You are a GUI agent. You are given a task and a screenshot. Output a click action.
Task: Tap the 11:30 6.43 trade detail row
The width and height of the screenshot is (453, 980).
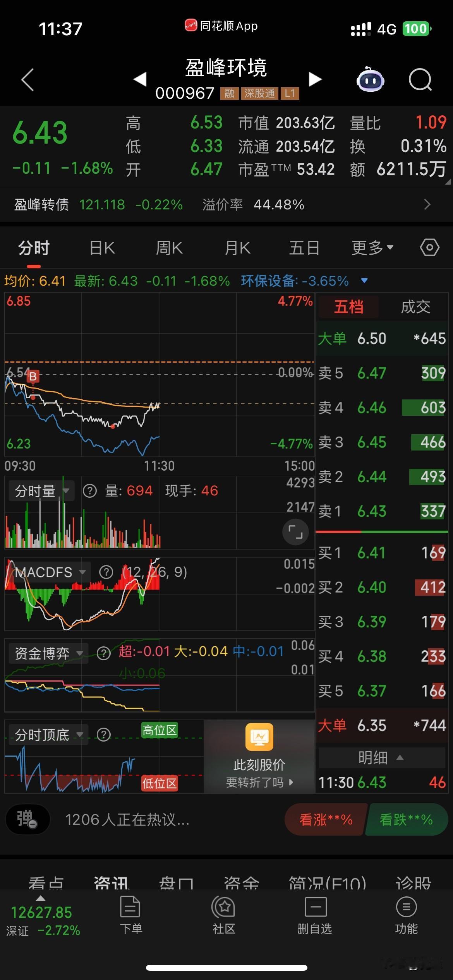tap(381, 783)
